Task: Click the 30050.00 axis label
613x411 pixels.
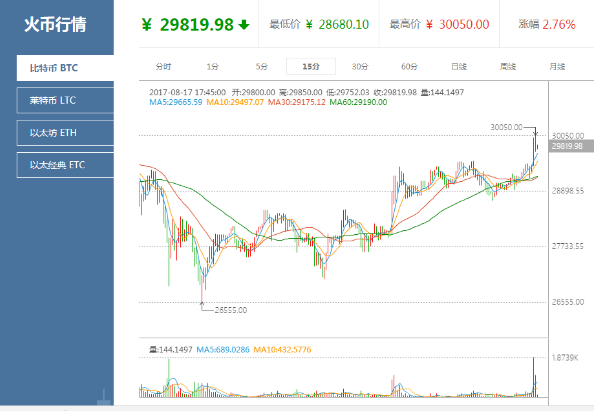Action: (x=568, y=136)
